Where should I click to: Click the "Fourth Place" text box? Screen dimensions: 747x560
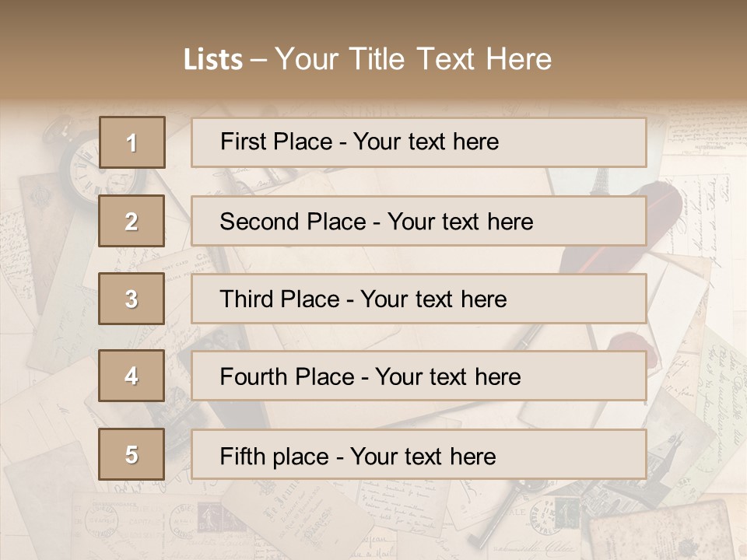click(419, 376)
